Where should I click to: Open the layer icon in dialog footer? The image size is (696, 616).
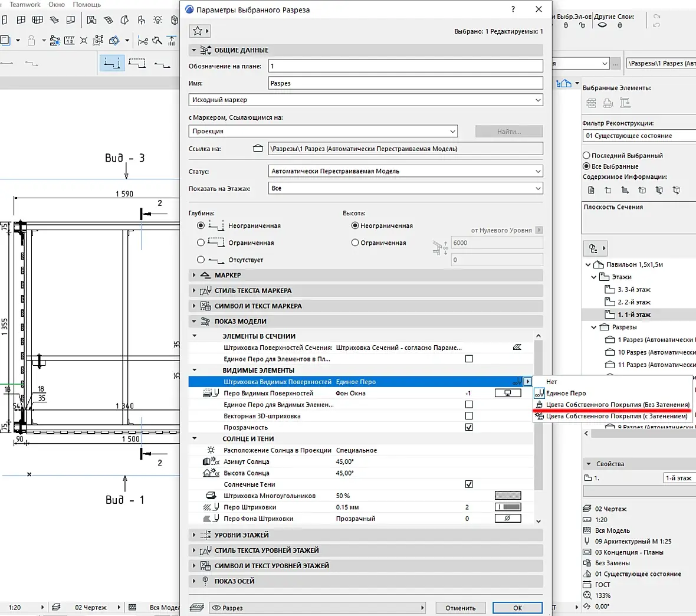coord(196,608)
